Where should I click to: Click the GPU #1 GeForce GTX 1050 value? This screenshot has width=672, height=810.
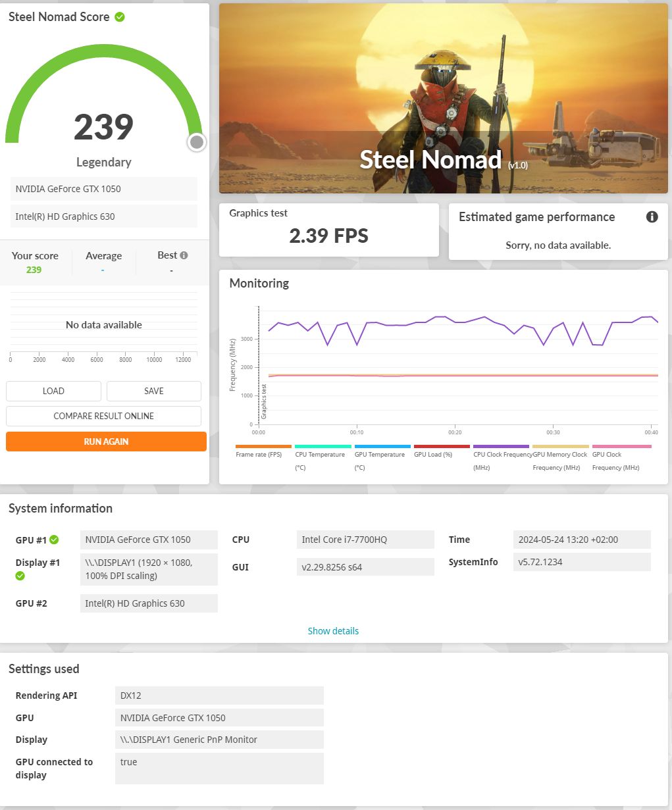149,540
